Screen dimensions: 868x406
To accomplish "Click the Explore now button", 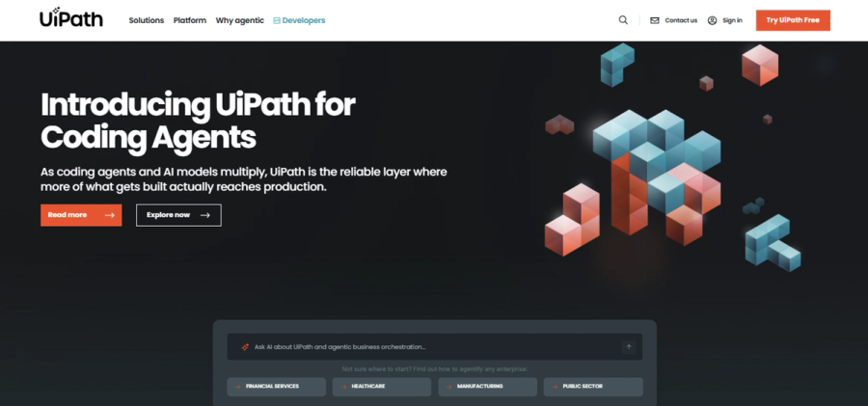I will [178, 215].
